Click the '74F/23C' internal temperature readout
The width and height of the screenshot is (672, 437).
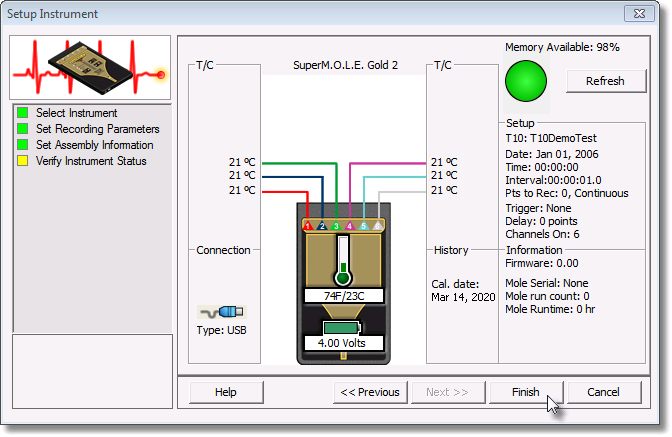coord(344,296)
